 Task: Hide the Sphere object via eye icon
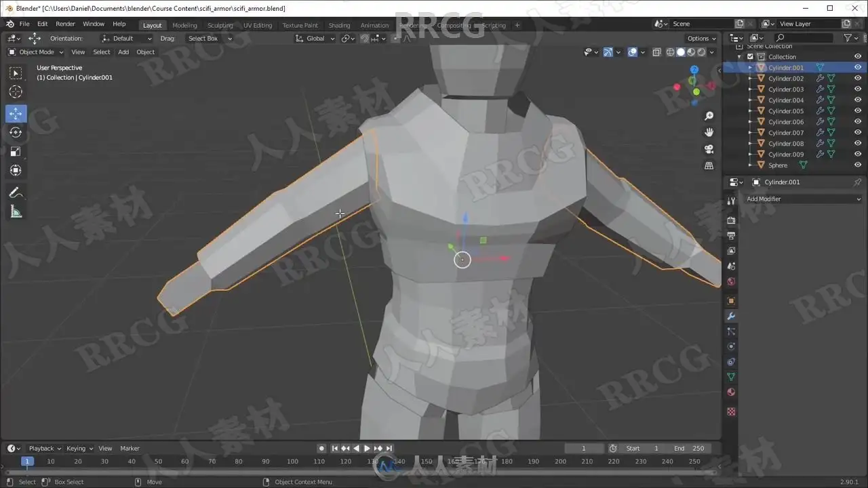[858, 165]
